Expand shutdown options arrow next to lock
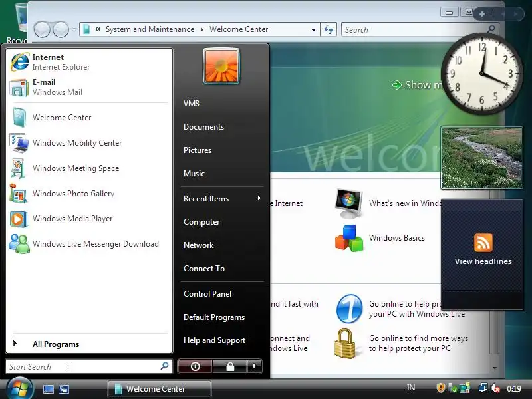This screenshot has height=399, width=532. tap(255, 366)
